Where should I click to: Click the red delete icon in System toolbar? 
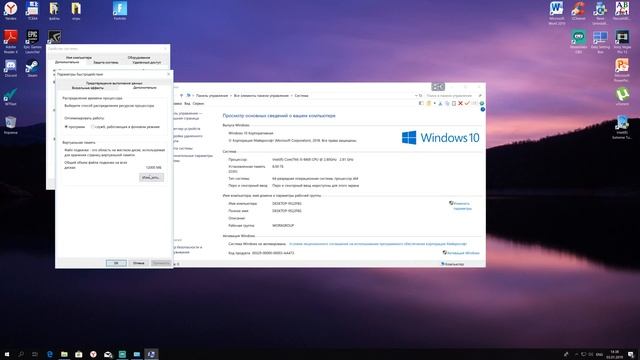(x=460, y=104)
